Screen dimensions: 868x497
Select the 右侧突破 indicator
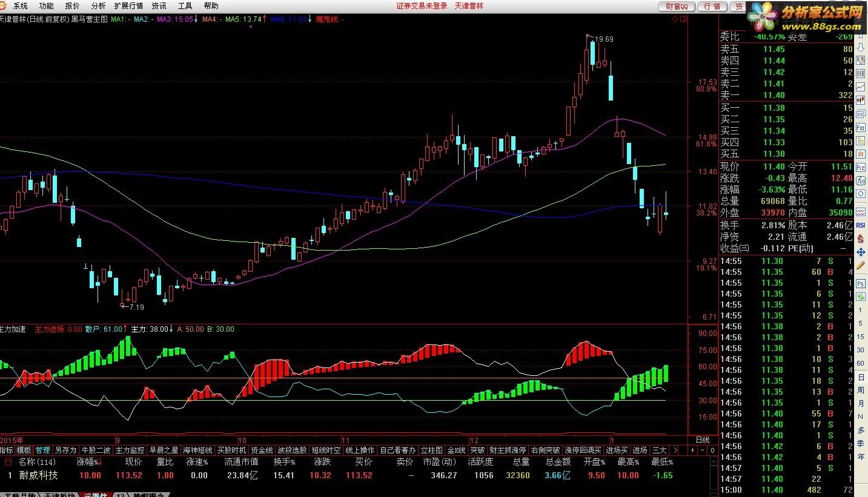click(x=545, y=450)
